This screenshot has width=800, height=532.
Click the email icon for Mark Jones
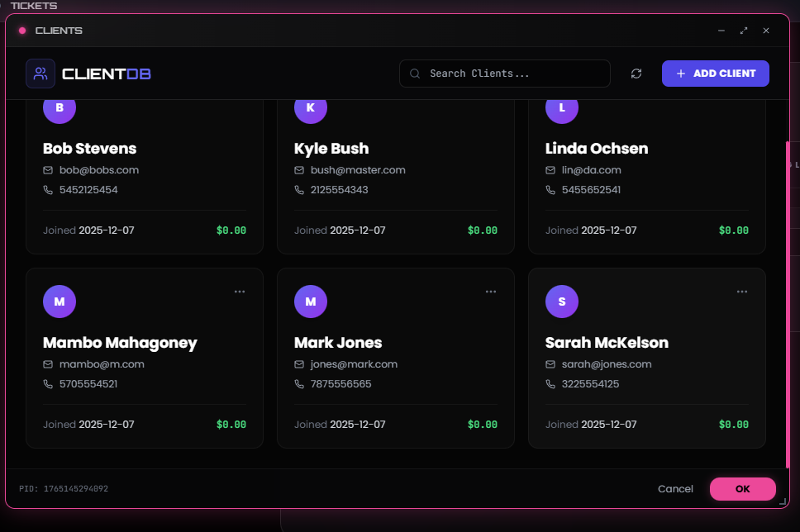[299, 364]
